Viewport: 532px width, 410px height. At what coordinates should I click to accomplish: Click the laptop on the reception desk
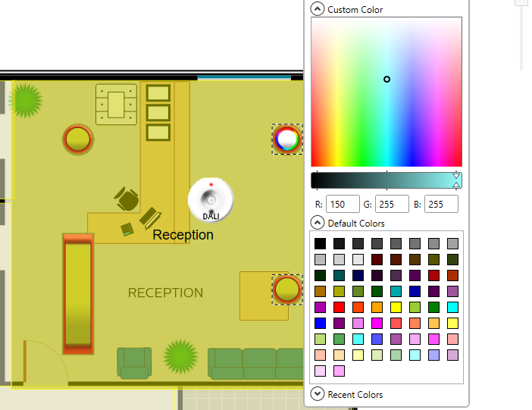point(150,218)
